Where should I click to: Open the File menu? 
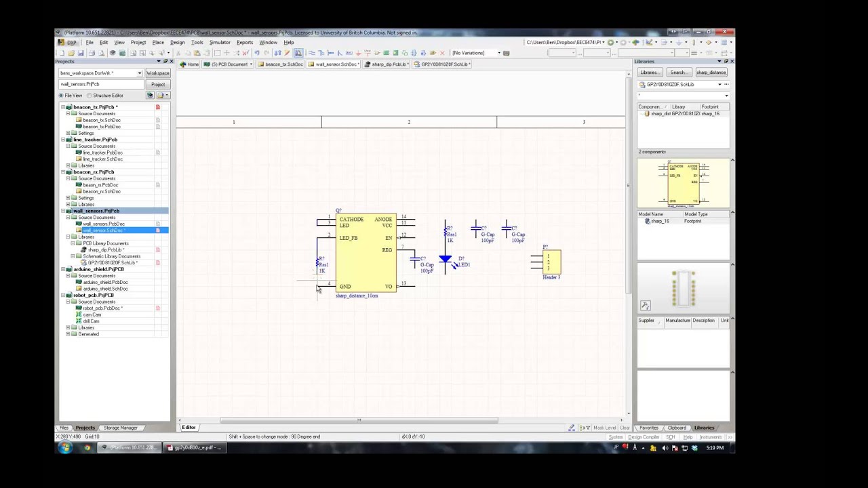89,43
